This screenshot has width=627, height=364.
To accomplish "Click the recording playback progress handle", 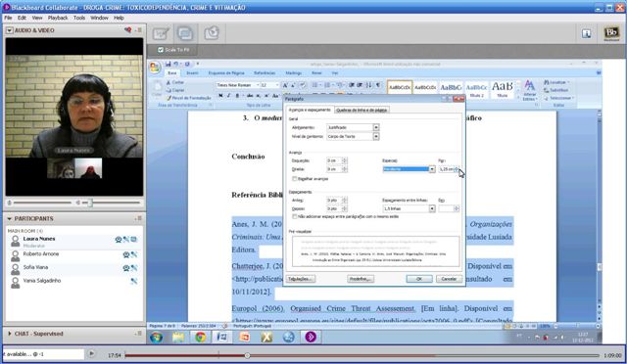I will 247,355.
